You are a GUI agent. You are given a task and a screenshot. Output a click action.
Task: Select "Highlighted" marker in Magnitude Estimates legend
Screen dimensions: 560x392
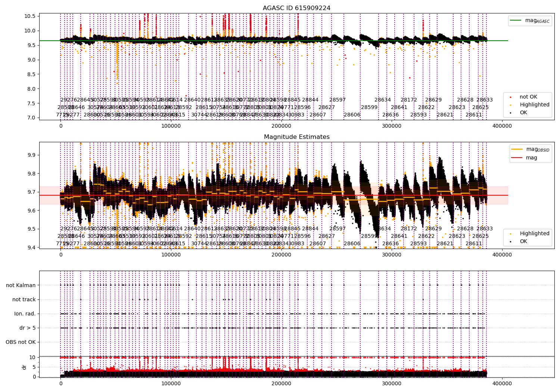tap(511, 234)
